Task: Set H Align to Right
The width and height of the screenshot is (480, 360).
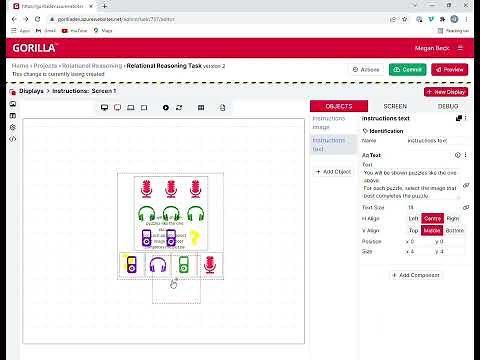Action: (x=453, y=219)
